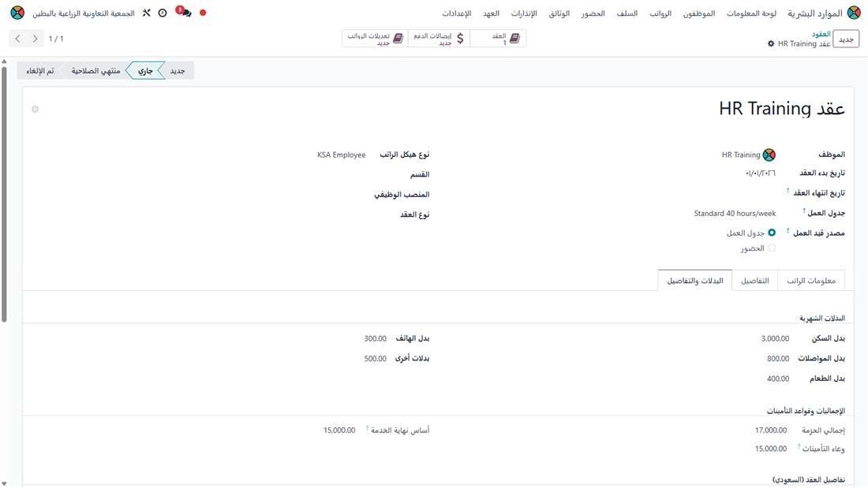Toggle the kanban state grey dot
Screen dimensions: 868x488
point(36,110)
